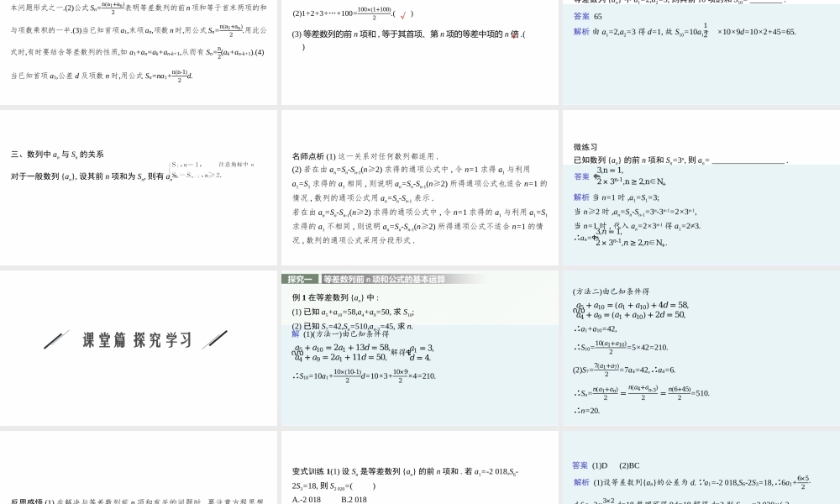Screen dimensions: 840x504
Task: Open the 名师点析 slide
Action: point(420,187)
